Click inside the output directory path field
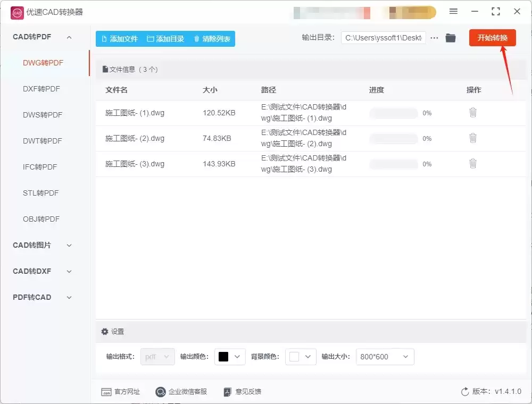This screenshot has height=404, width=532. 383,38
